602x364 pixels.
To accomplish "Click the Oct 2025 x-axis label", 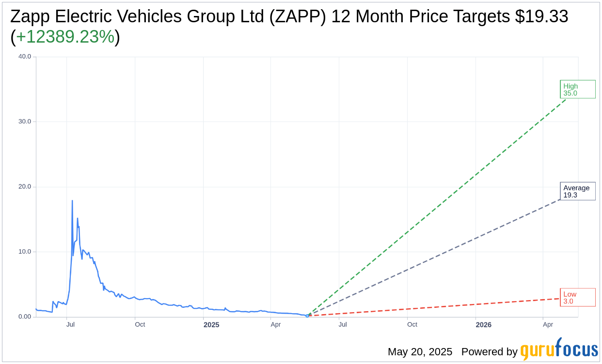I will [x=412, y=325].
